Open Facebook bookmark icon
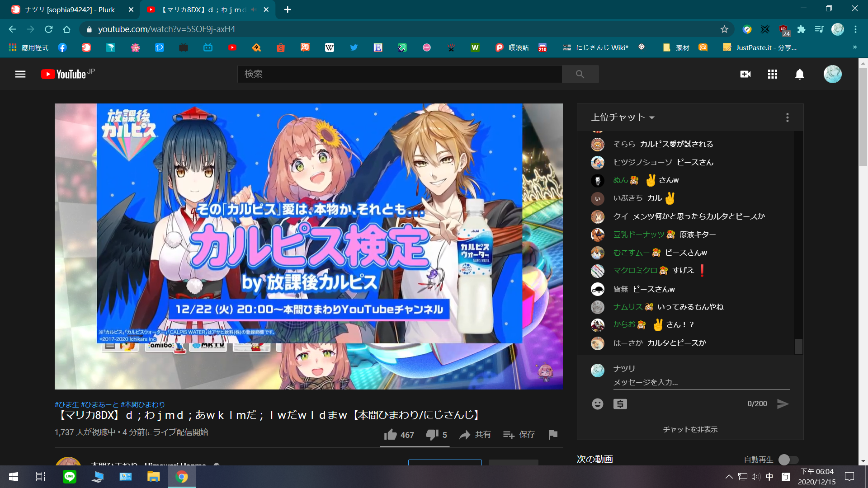Viewport: 868px width, 488px height. (62, 47)
